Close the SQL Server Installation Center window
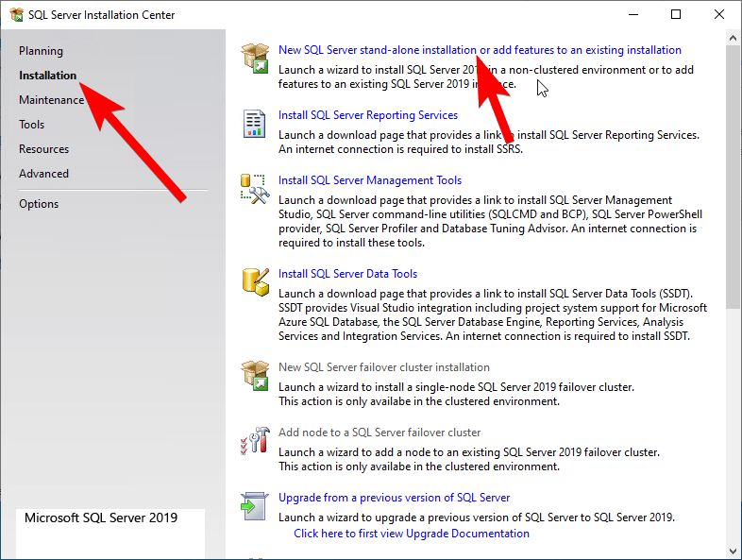 (718, 15)
